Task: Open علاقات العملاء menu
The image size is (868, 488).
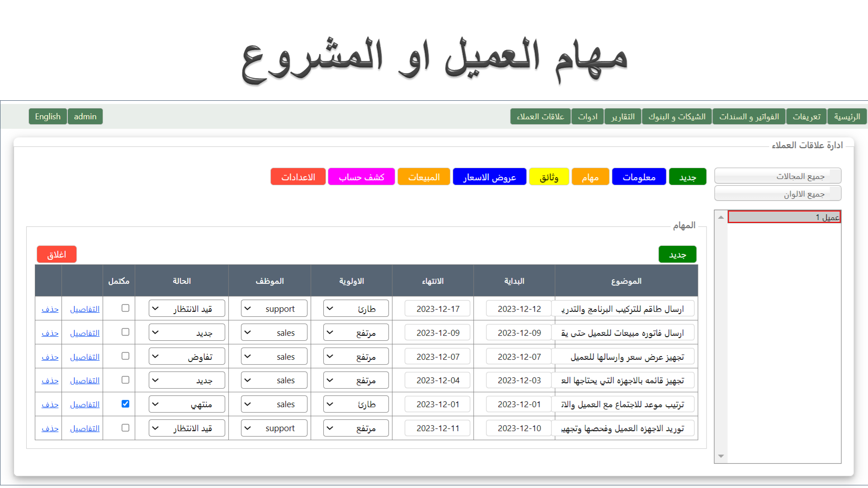Action: pyautogui.click(x=540, y=117)
